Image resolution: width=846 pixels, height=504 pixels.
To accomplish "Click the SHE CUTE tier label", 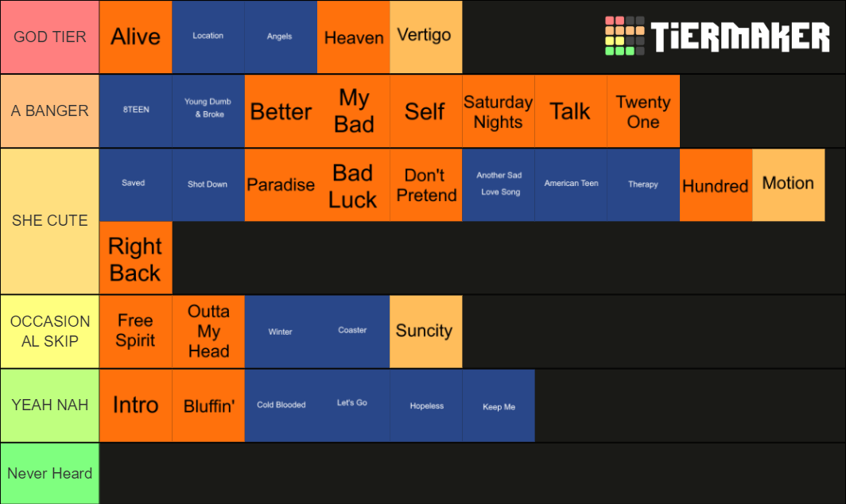I will 49,221.
